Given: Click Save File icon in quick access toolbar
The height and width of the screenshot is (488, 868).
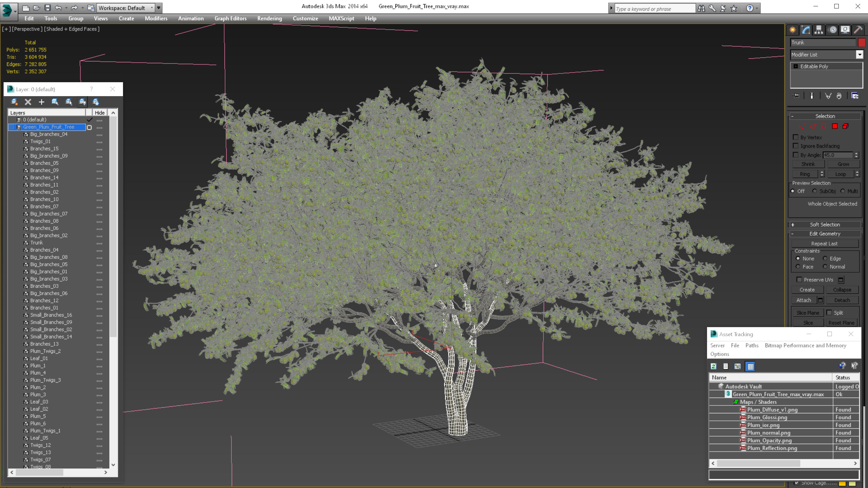Looking at the screenshot, I should tap(48, 8).
